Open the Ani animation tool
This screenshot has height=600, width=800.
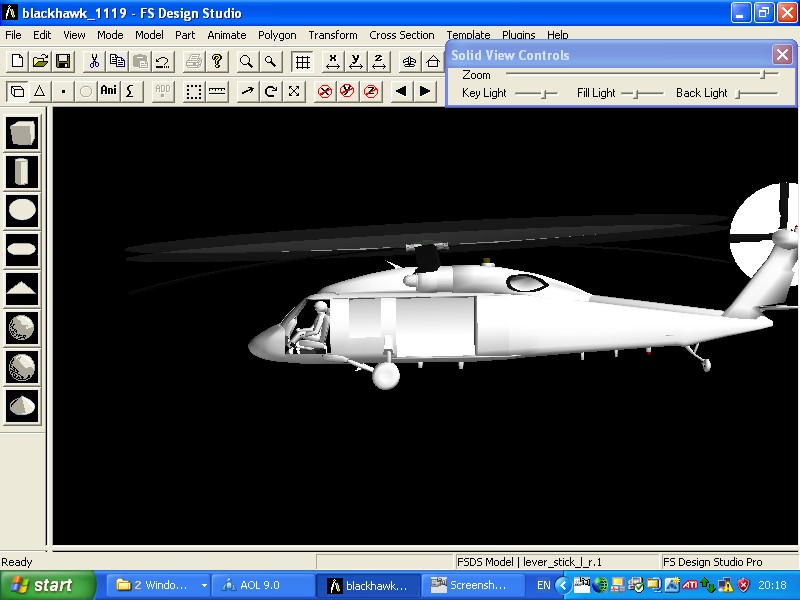click(x=108, y=92)
